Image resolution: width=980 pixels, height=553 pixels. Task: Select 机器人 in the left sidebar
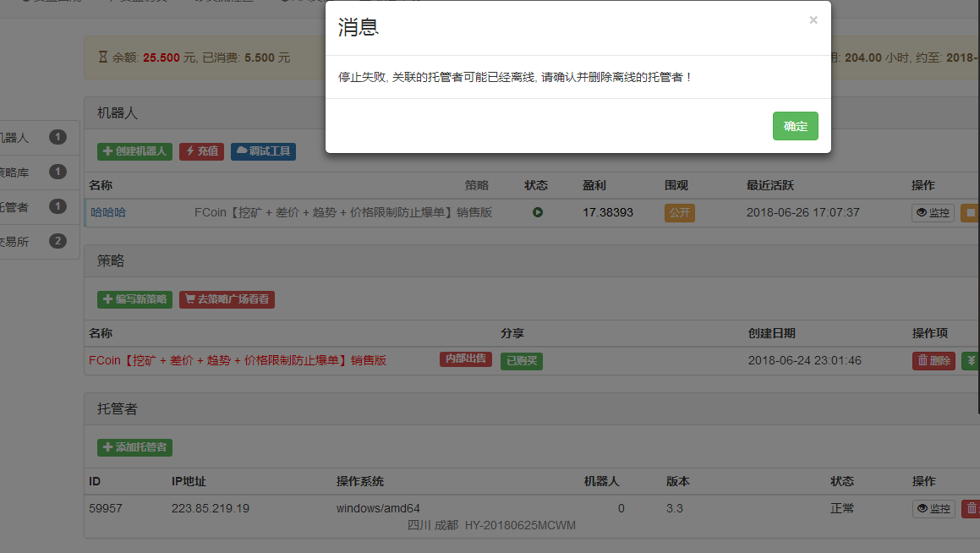[39, 138]
